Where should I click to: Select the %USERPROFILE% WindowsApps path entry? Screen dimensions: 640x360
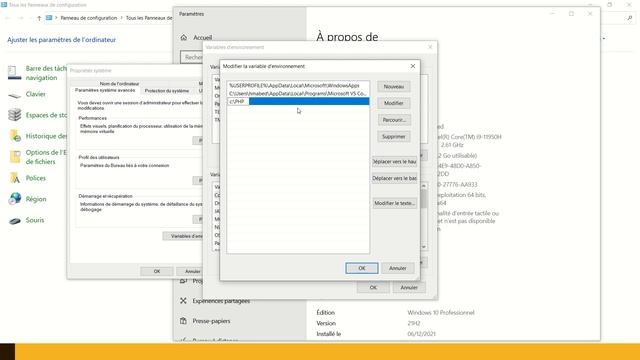click(x=298, y=86)
